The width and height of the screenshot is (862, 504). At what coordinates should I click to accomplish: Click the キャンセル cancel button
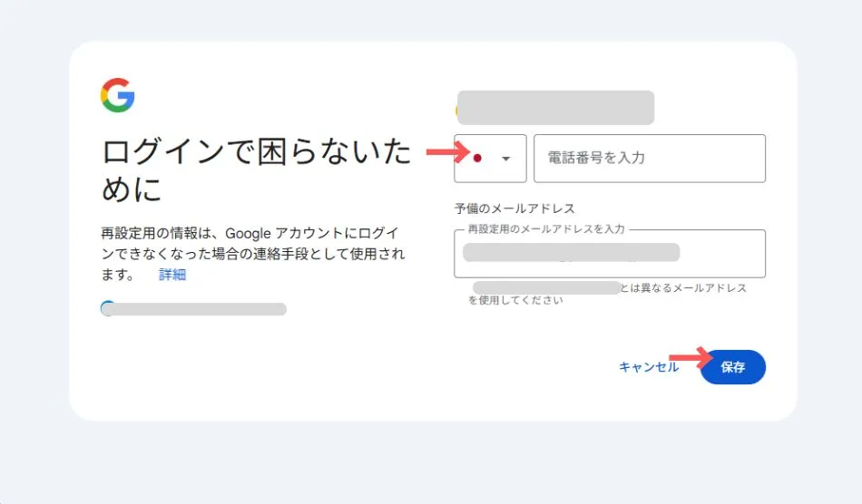coord(650,367)
